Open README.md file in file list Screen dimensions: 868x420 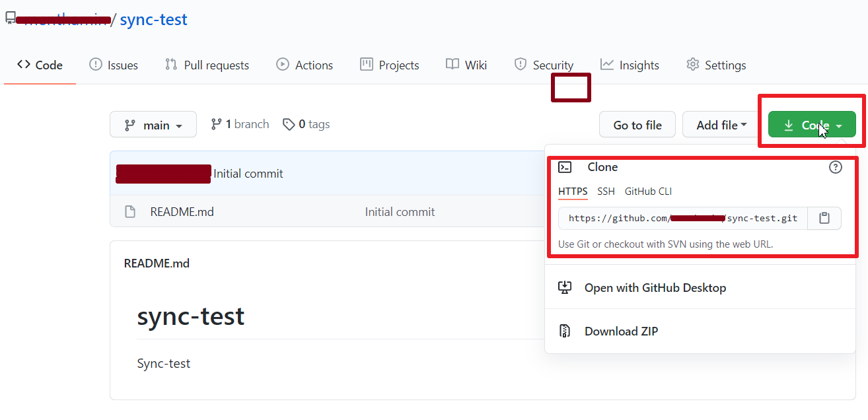click(182, 212)
